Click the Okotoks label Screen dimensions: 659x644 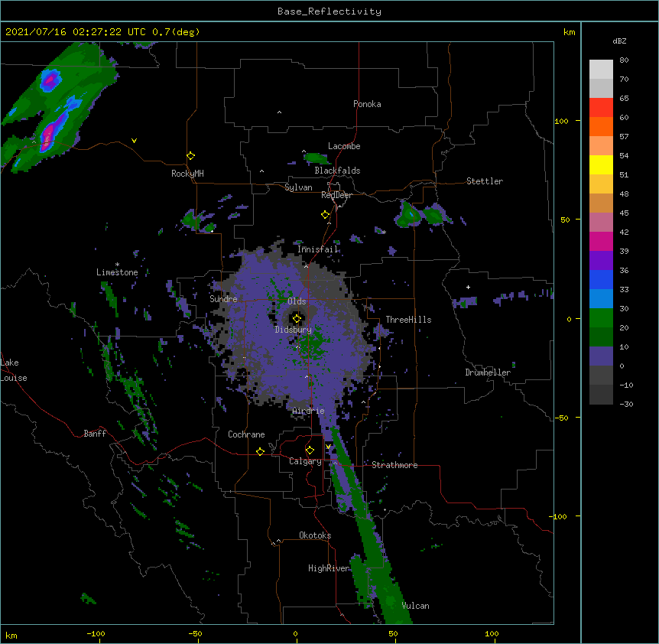tap(315, 535)
